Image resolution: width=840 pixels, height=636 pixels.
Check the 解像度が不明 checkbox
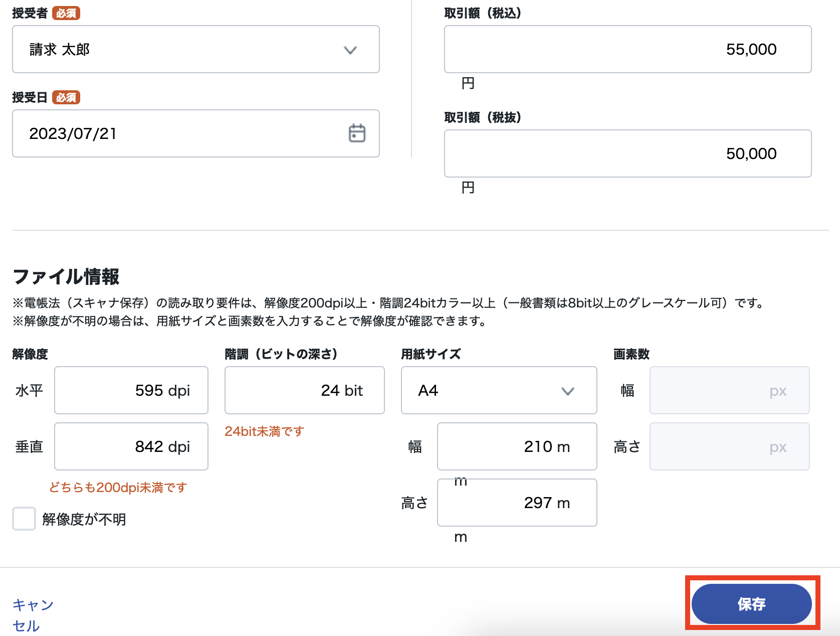pos(24,519)
